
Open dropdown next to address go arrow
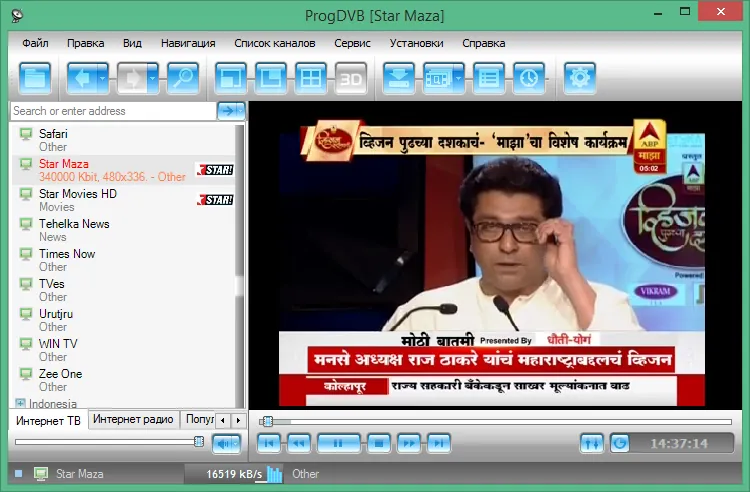240,111
